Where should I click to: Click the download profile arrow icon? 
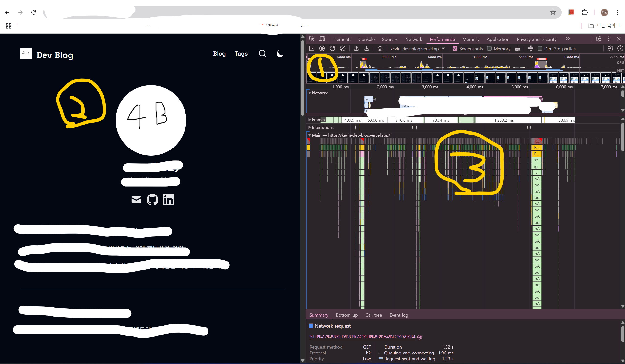pos(367,49)
